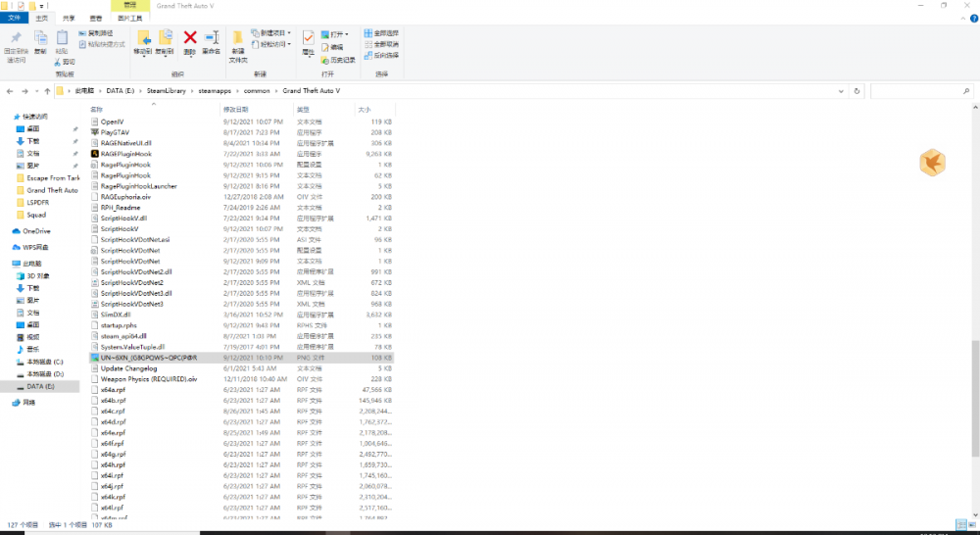Screen dimensions: 980x535
Task: Click the red Delete (删除) X icon
Action: click(x=190, y=38)
